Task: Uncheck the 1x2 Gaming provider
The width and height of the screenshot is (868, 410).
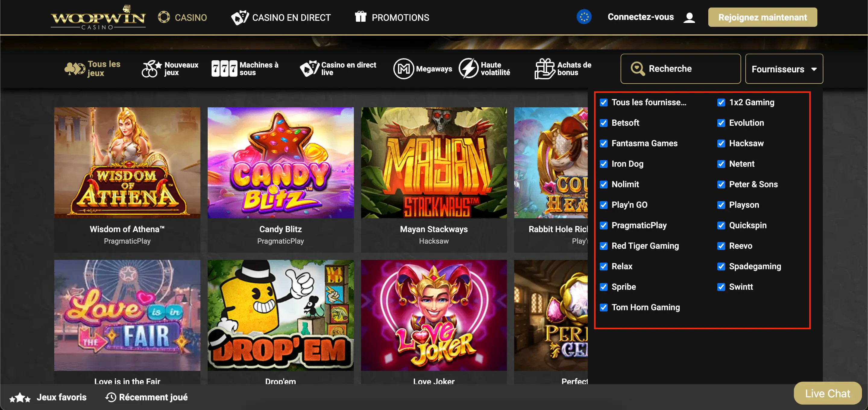Action: point(721,102)
